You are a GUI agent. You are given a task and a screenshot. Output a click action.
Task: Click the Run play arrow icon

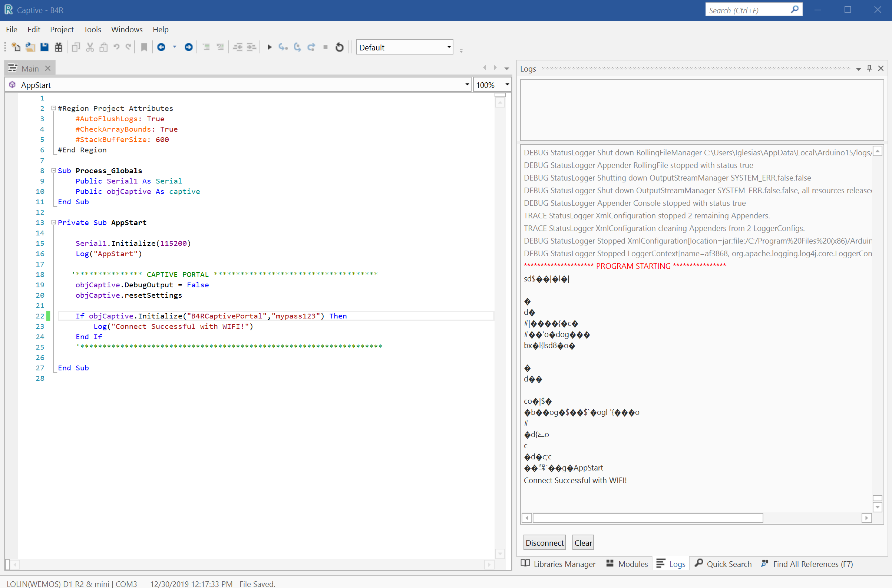point(269,47)
